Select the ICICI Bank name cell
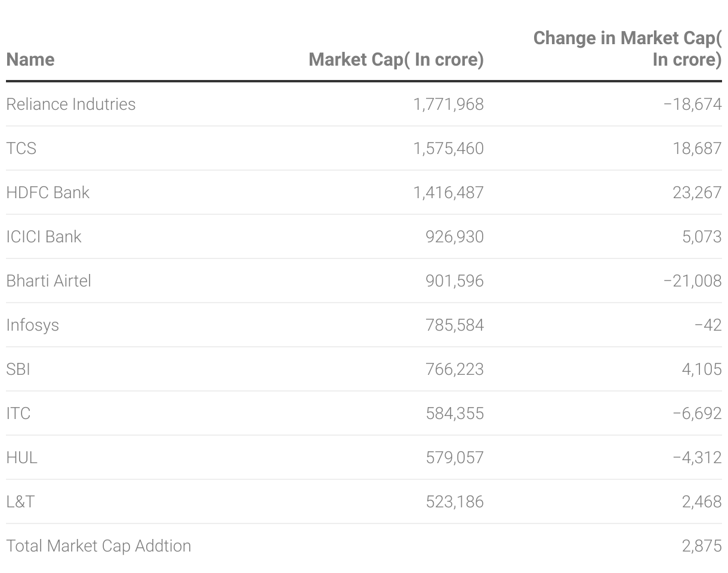 point(44,237)
